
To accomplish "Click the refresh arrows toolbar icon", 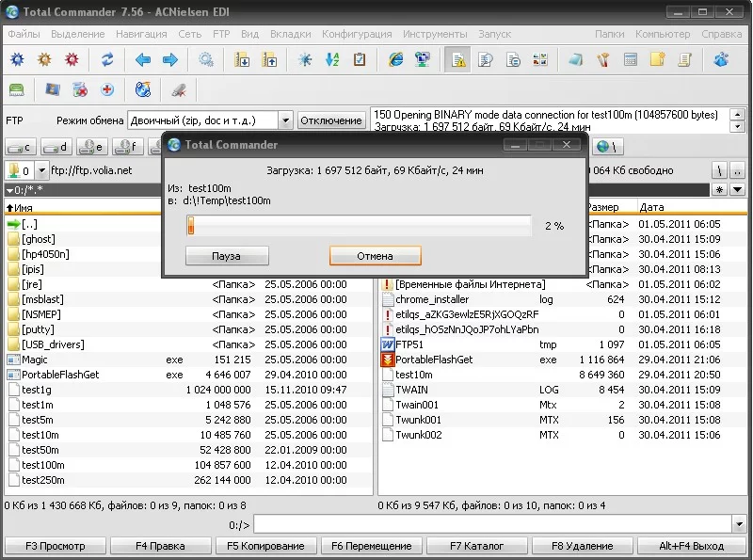I will coord(107,60).
